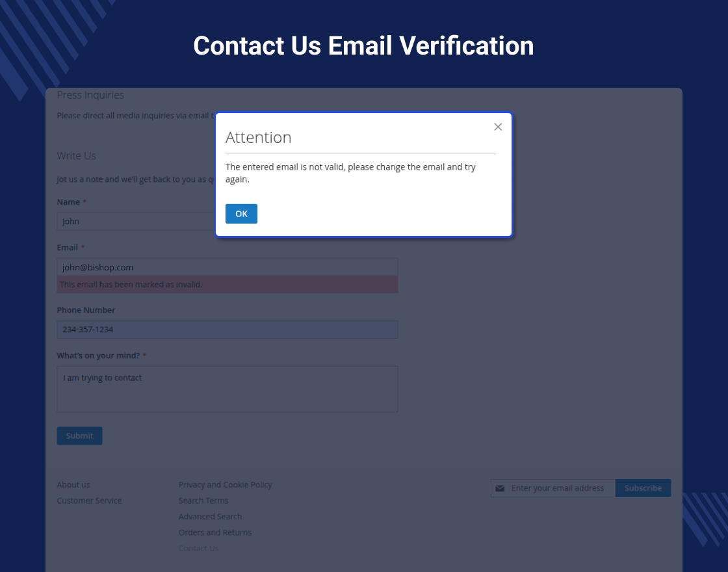Hit the Subscribe newsletter button
Viewport: 728px width, 572px height.
[643, 488]
